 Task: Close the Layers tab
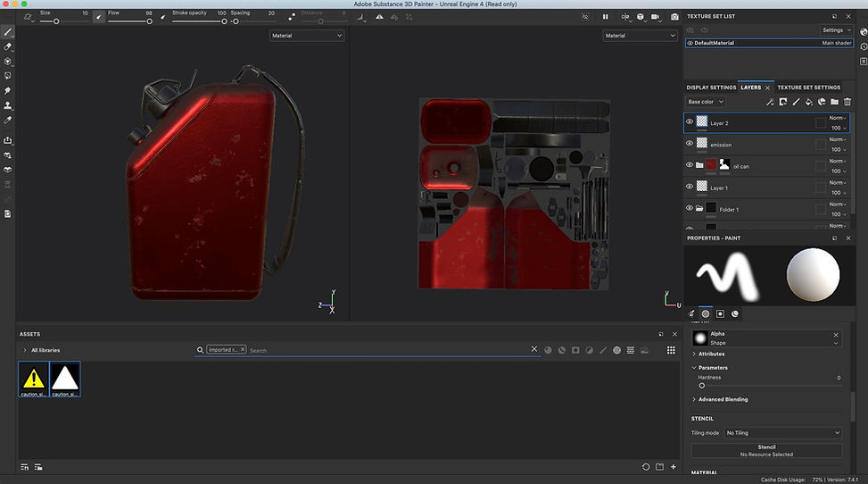coord(767,88)
